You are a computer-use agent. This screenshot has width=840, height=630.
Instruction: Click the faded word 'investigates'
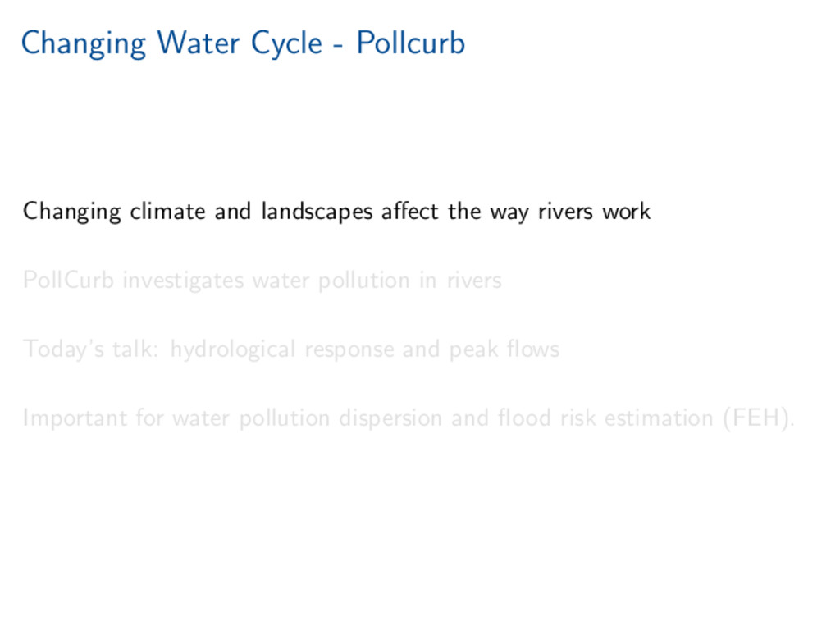(183, 281)
